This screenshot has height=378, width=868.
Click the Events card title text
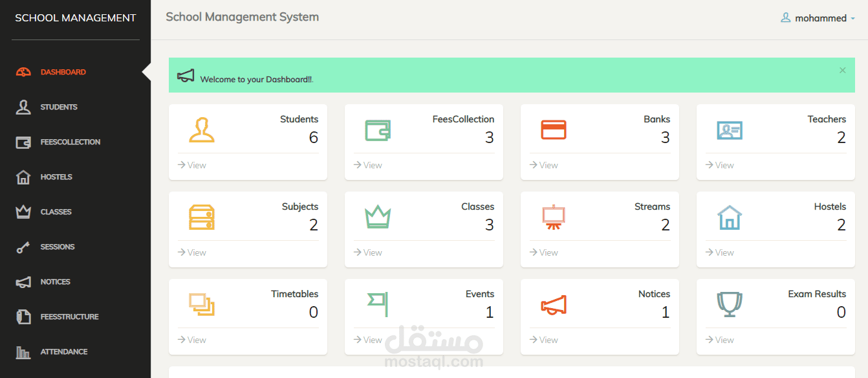point(480,294)
